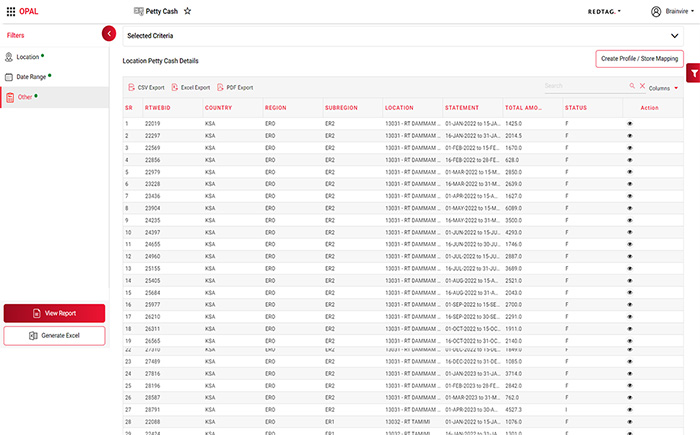The height and width of the screenshot is (435, 700).
Task: Click the Generate Excel button
Action: click(54, 335)
